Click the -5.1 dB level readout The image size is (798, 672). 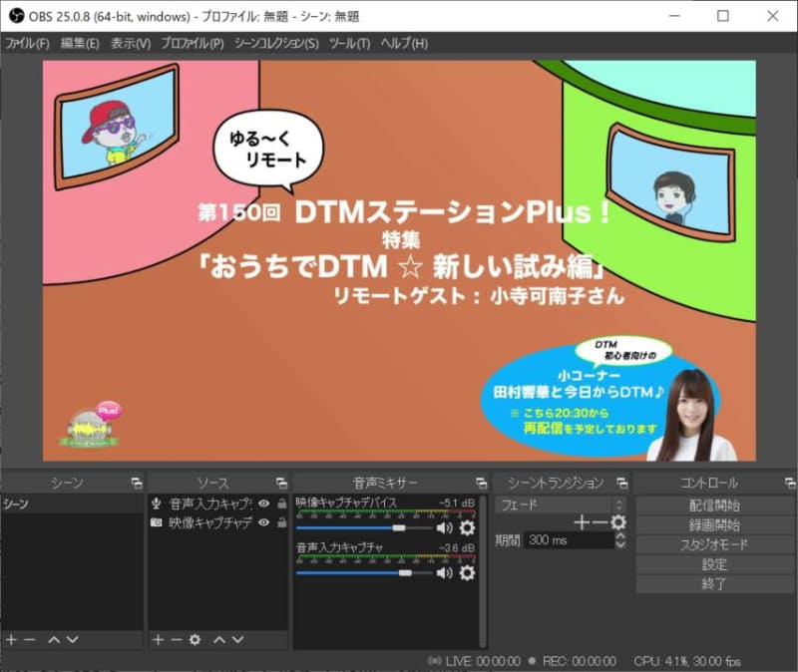[x=457, y=503]
